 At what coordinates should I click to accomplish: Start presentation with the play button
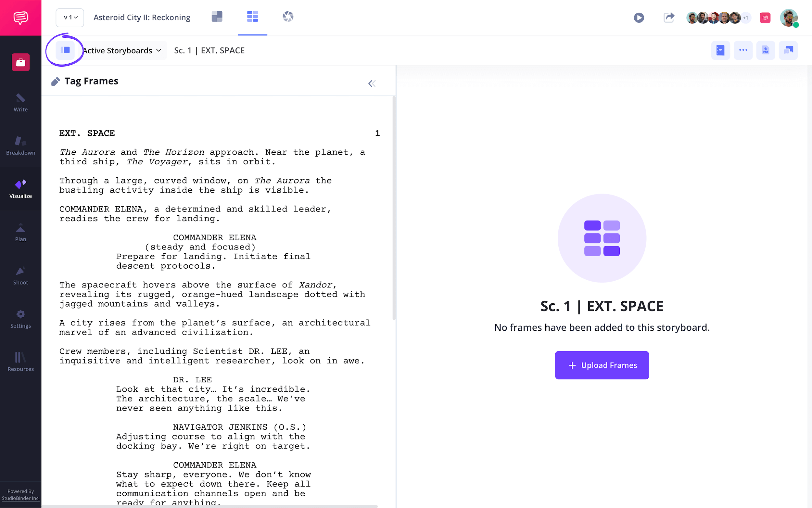tap(639, 18)
